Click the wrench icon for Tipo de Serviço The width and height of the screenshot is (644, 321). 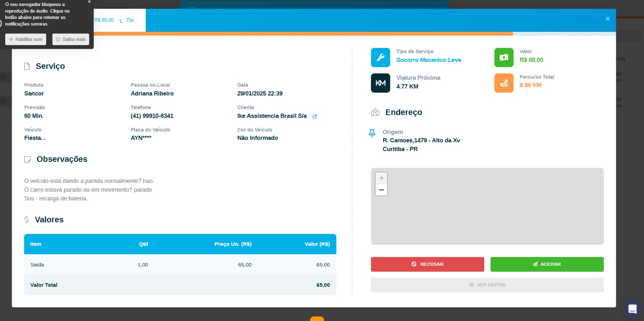pos(380,58)
